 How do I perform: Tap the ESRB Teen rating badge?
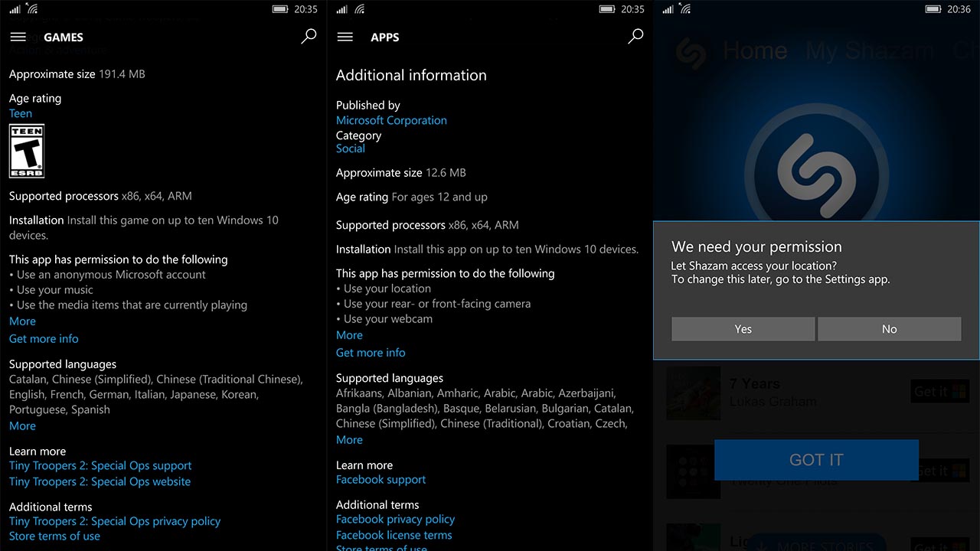(27, 152)
